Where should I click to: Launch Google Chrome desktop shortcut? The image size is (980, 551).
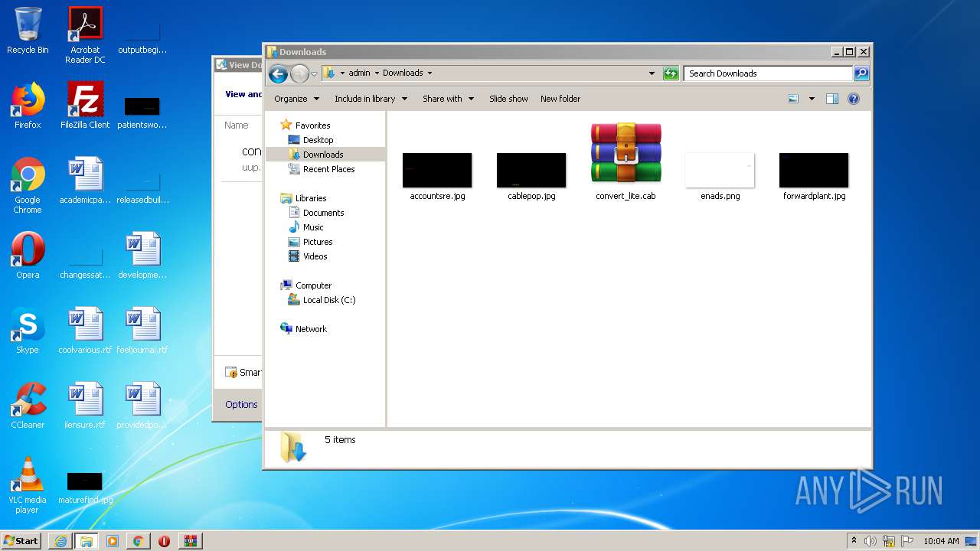pos(28,185)
